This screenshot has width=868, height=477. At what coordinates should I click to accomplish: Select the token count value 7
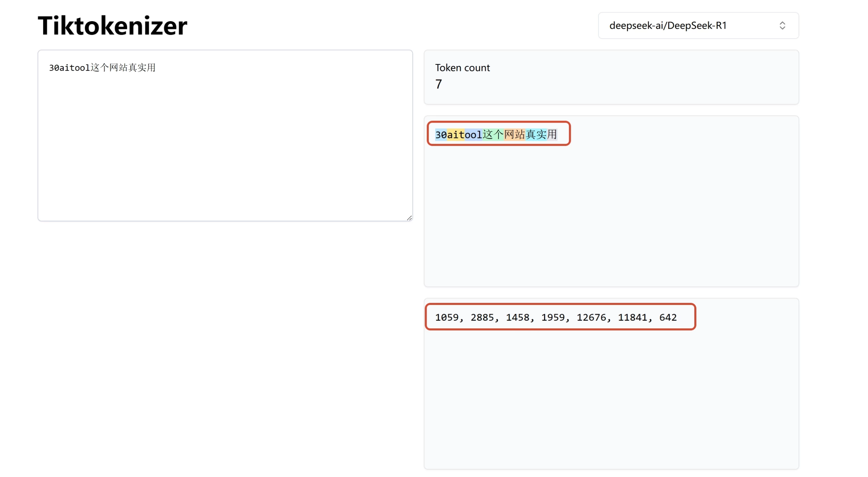tap(438, 84)
